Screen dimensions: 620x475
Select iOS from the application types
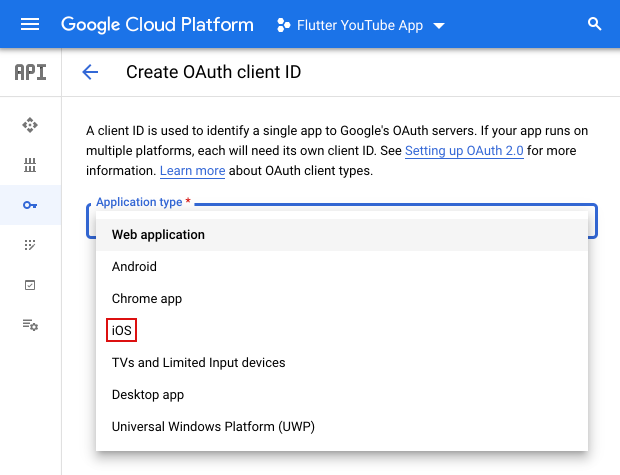[x=122, y=331]
